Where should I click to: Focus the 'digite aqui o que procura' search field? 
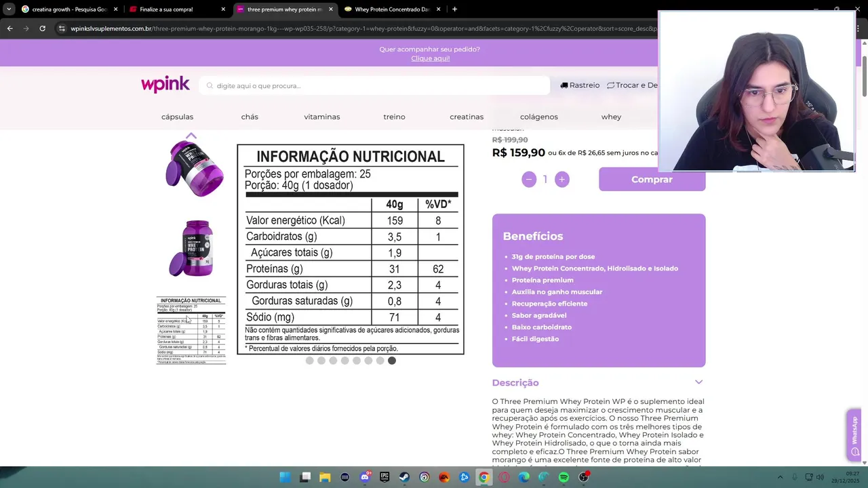(374, 85)
